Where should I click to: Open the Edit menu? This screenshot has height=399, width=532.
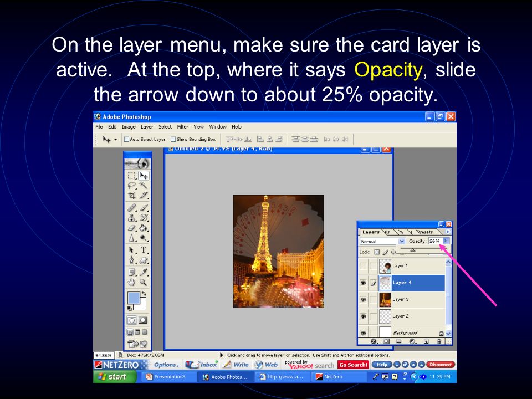point(112,126)
